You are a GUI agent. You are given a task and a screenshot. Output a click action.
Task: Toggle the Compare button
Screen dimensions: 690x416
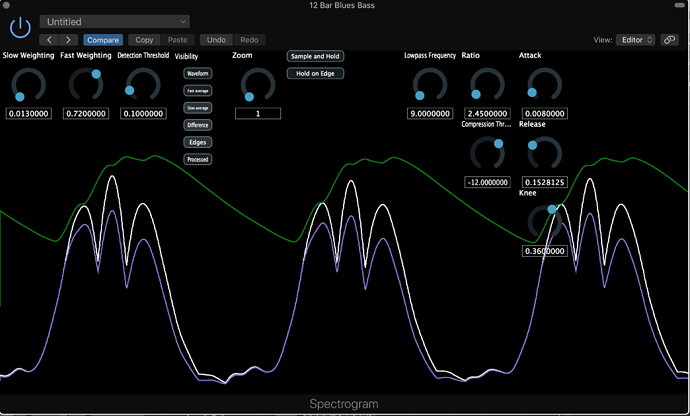tap(103, 40)
